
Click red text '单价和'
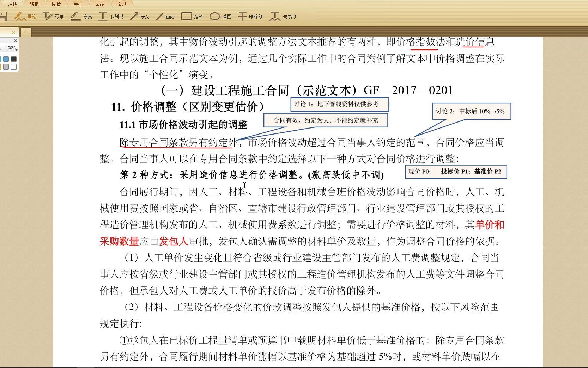pyautogui.click(x=490, y=225)
